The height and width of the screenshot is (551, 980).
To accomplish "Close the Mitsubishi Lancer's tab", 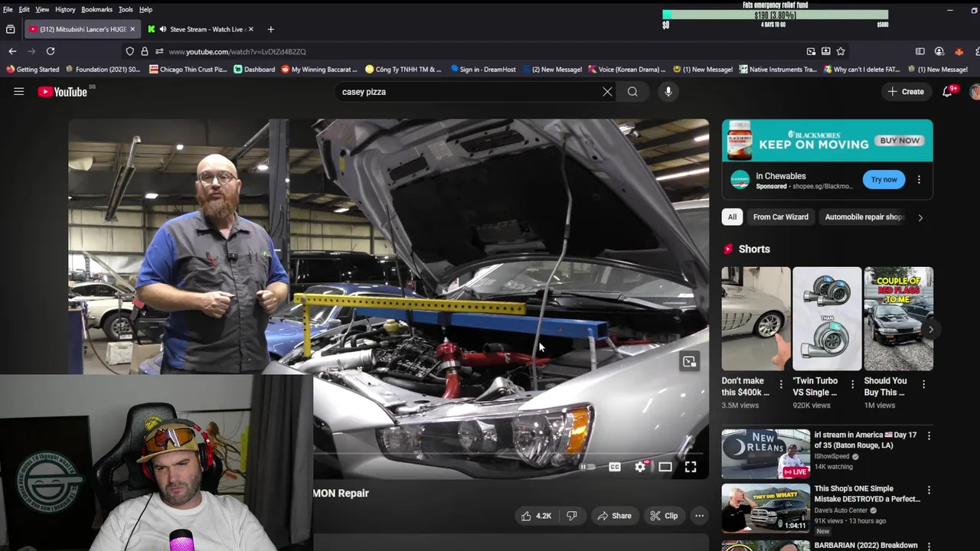I will point(132,29).
